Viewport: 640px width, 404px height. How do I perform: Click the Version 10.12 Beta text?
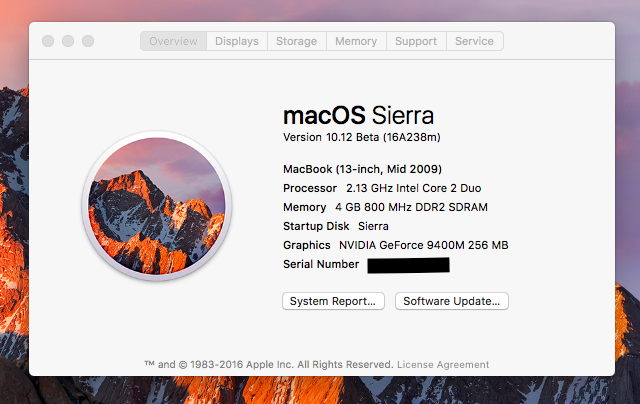[362, 137]
